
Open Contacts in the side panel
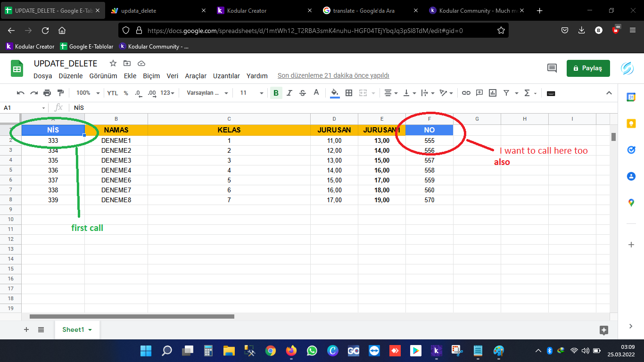coord(631,176)
